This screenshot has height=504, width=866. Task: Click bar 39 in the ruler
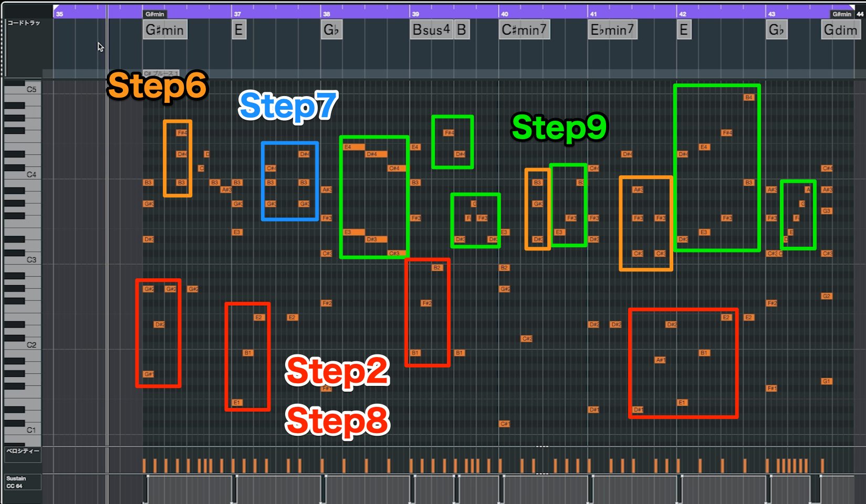coord(415,14)
